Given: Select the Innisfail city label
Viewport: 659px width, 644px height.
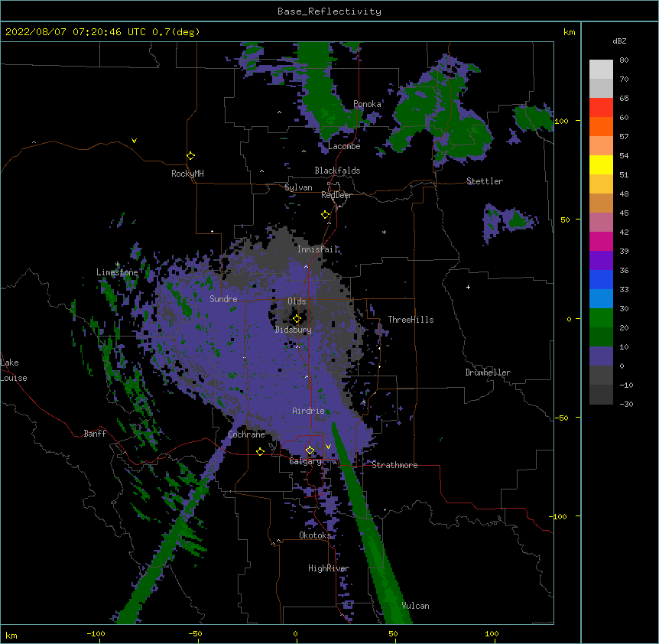Looking at the screenshot, I should (318, 249).
